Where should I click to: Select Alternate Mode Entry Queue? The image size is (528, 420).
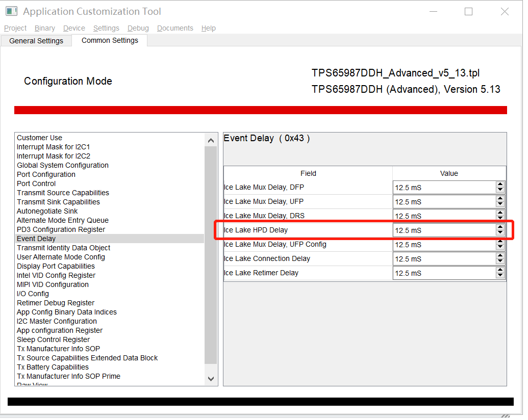click(63, 220)
